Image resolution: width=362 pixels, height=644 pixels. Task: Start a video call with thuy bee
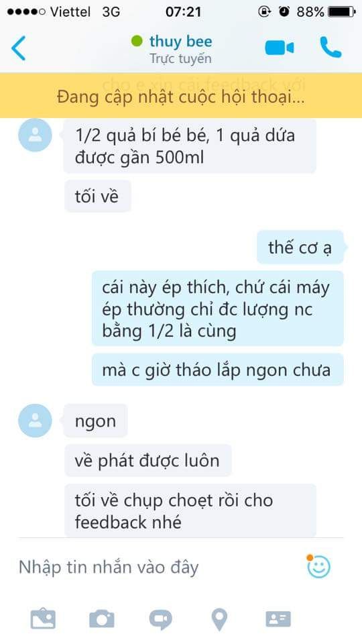(x=279, y=48)
